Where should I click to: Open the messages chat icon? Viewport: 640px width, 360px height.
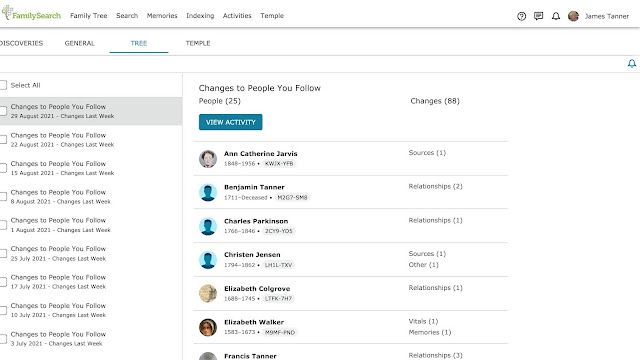(538, 16)
